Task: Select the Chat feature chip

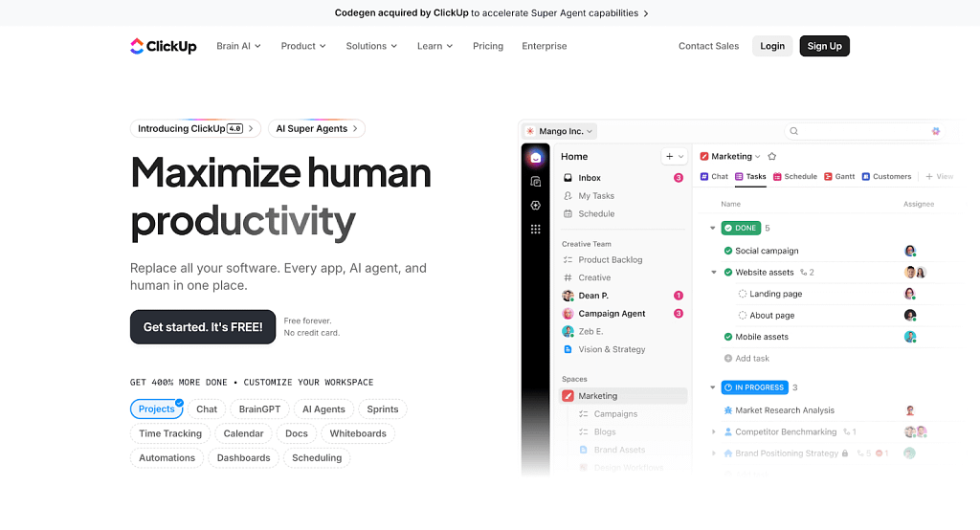Action: click(207, 409)
